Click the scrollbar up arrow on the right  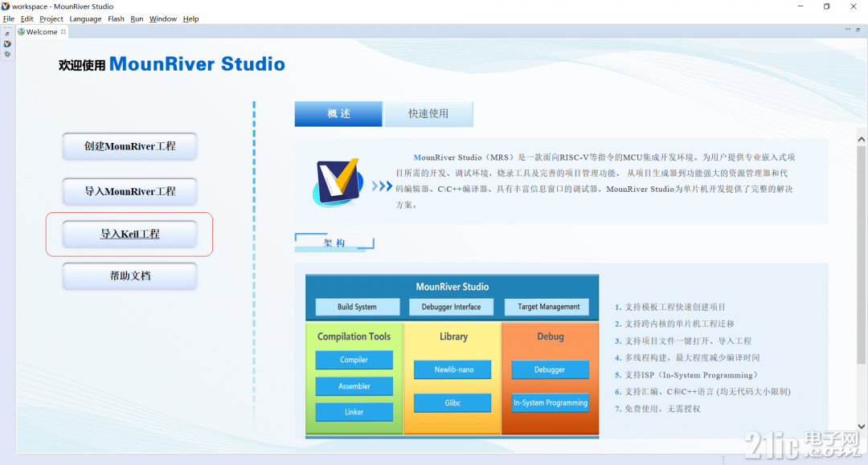tap(862, 139)
